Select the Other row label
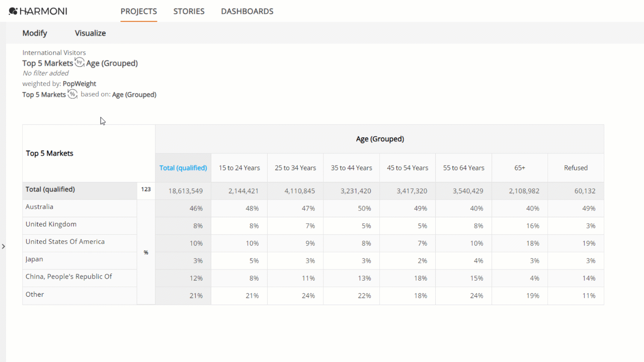The width and height of the screenshot is (644, 362). coord(79,295)
